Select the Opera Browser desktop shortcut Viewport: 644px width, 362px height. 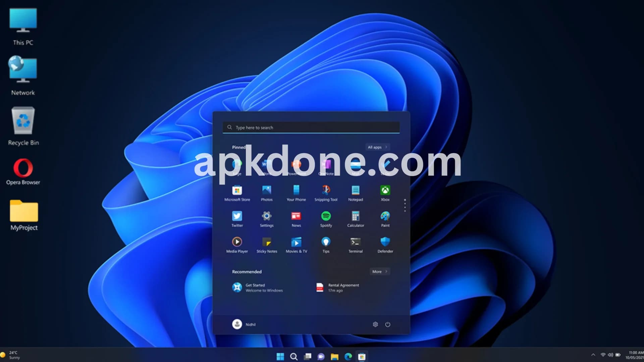pyautogui.click(x=23, y=172)
